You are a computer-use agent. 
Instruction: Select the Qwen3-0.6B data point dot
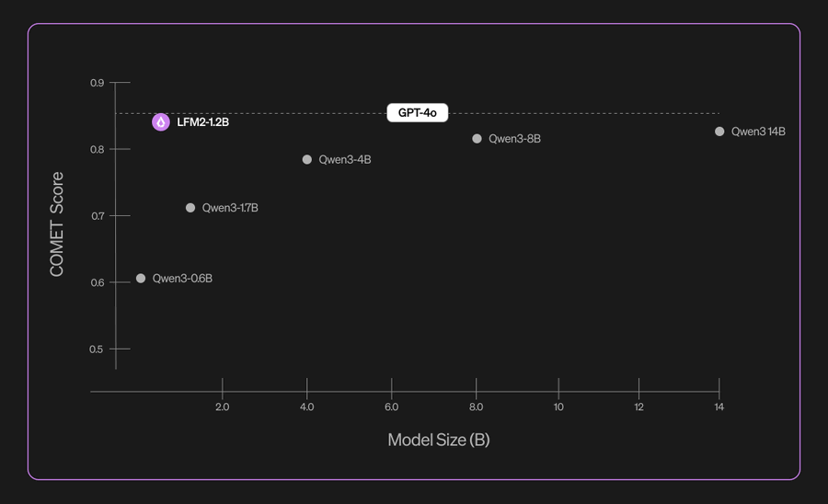point(141,278)
